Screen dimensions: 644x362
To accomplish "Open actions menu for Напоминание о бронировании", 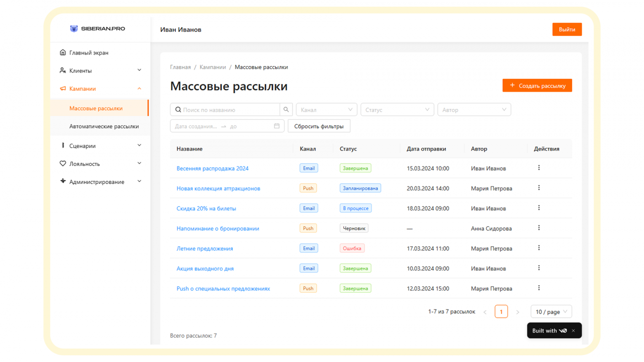I will (539, 228).
